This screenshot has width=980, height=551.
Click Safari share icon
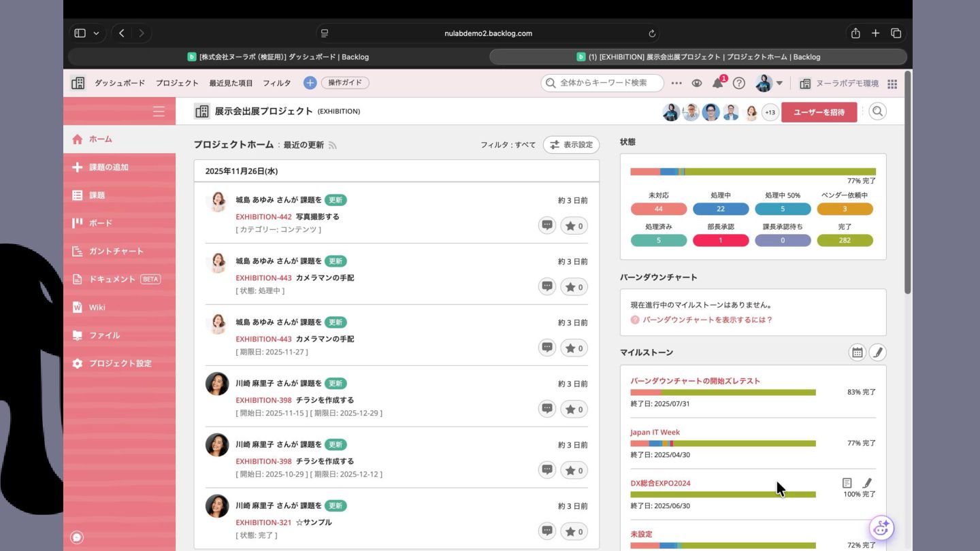[x=855, y=33]
